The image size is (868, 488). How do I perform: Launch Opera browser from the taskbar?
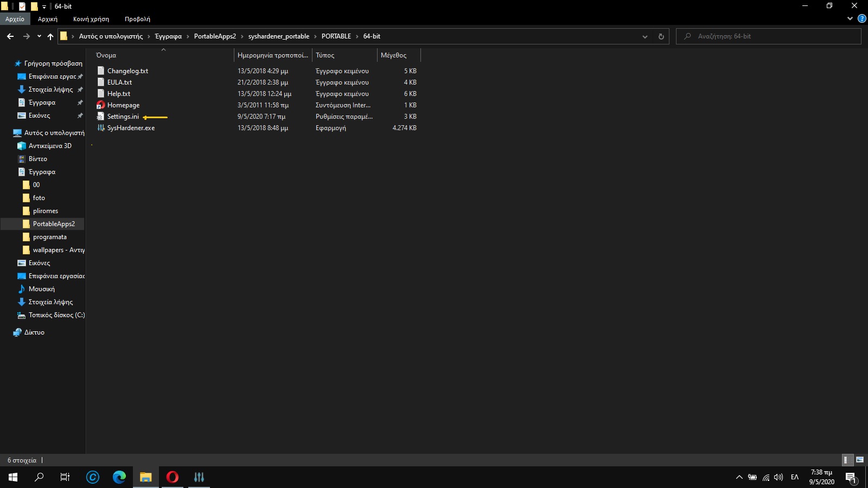point(173,477)
